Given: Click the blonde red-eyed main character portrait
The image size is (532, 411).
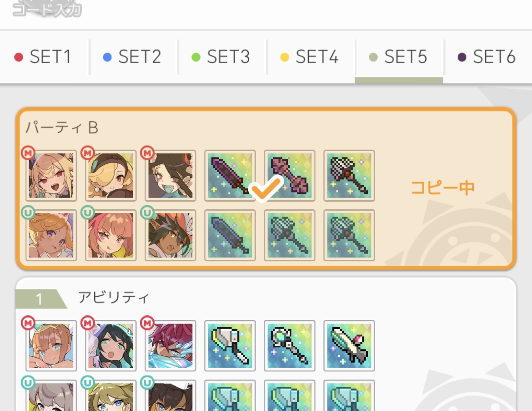Looking at the screenshot, I should (x=51, y=176).
